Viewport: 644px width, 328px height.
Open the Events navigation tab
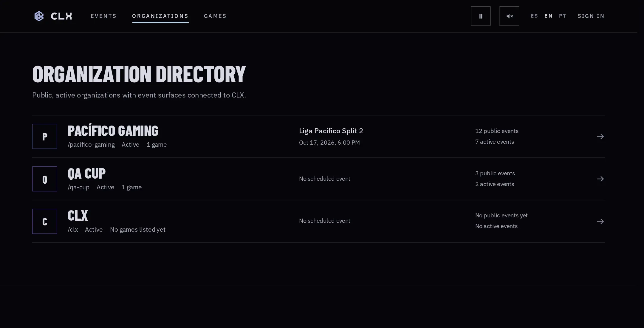click(103, 16)
